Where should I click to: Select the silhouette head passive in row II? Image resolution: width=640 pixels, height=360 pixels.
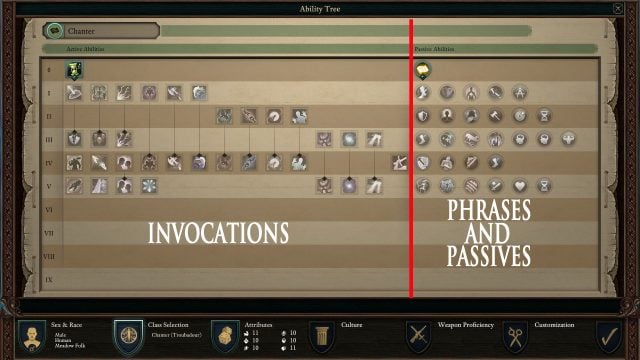447,116
